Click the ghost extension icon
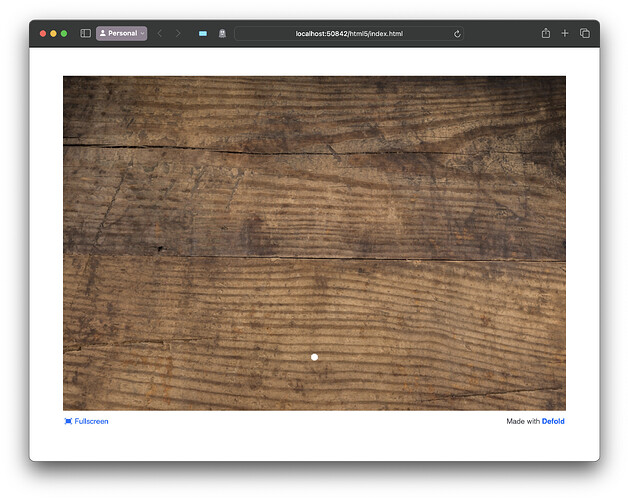The height and width of the screenshot is (500, 628). pyautogui.click(x=222, y=33)
